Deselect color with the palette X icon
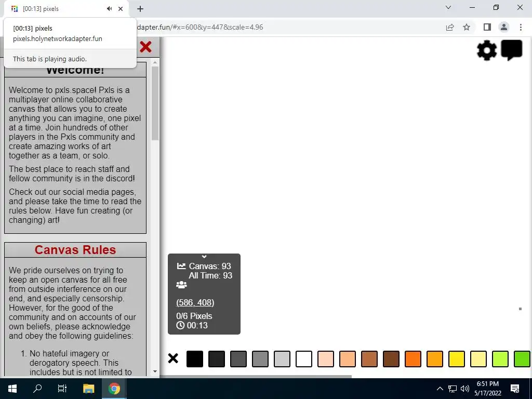The height and width of the screenshot is (399, 532). coord(173,358)
